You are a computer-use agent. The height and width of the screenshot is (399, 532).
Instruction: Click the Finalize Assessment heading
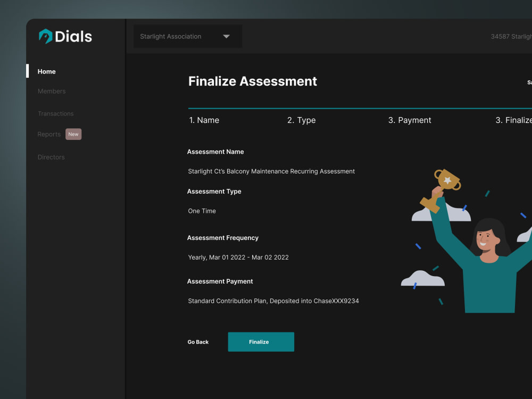pos(252,81)
